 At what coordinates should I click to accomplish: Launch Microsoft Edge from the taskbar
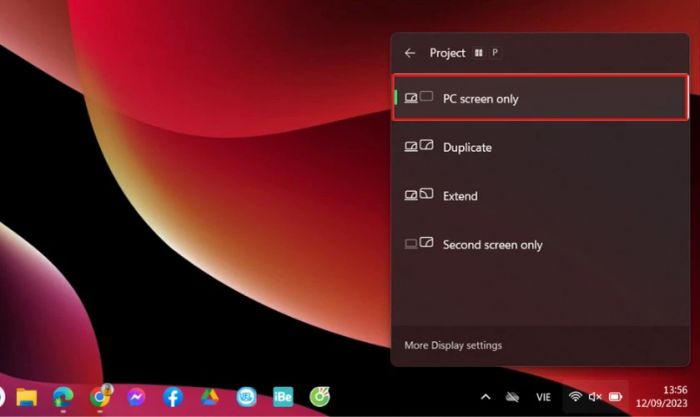(63, 397)
